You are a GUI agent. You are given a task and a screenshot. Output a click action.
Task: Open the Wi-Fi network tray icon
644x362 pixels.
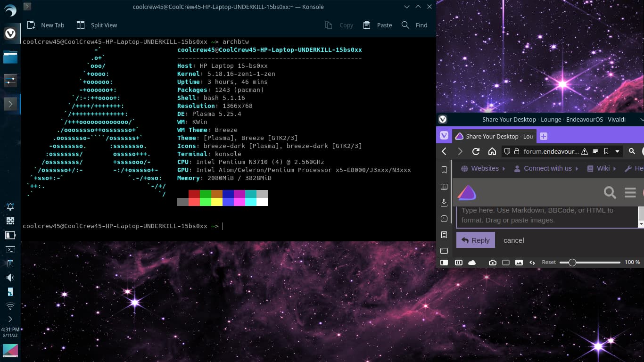[x=10, y=306]
